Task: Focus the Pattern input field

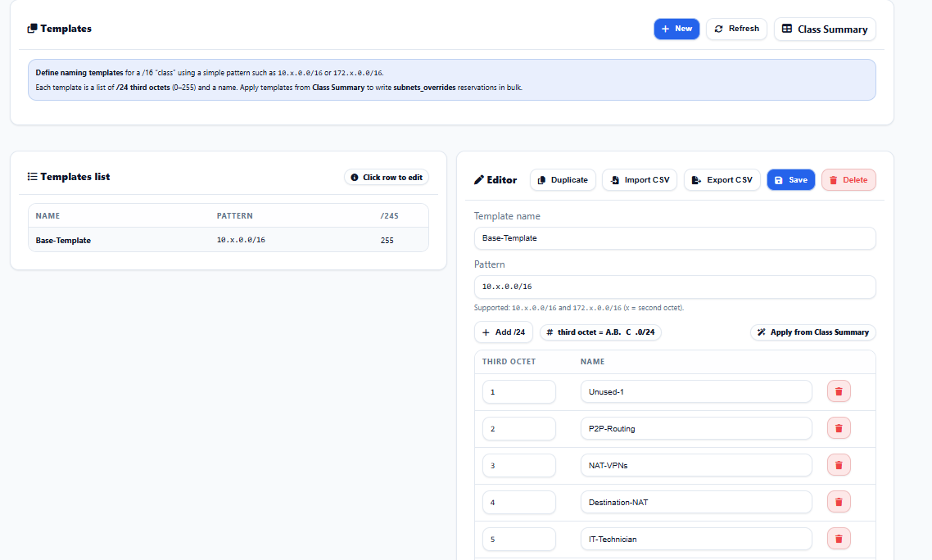Action: point(675,287)
